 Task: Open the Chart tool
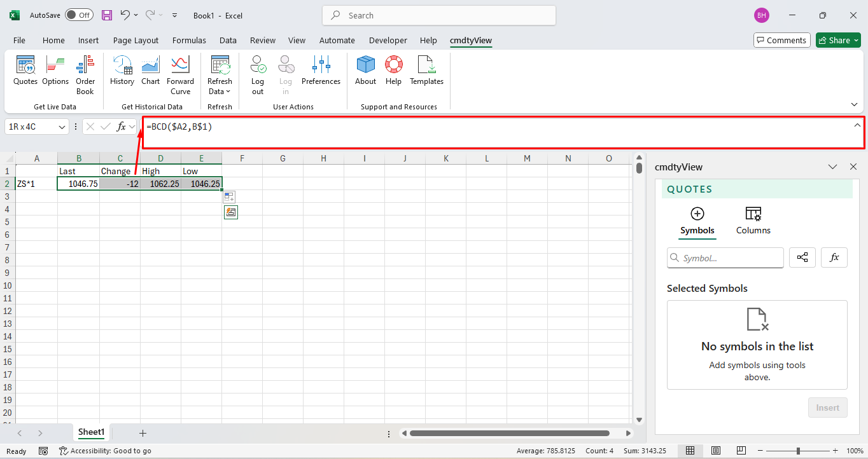pos(151,71)
